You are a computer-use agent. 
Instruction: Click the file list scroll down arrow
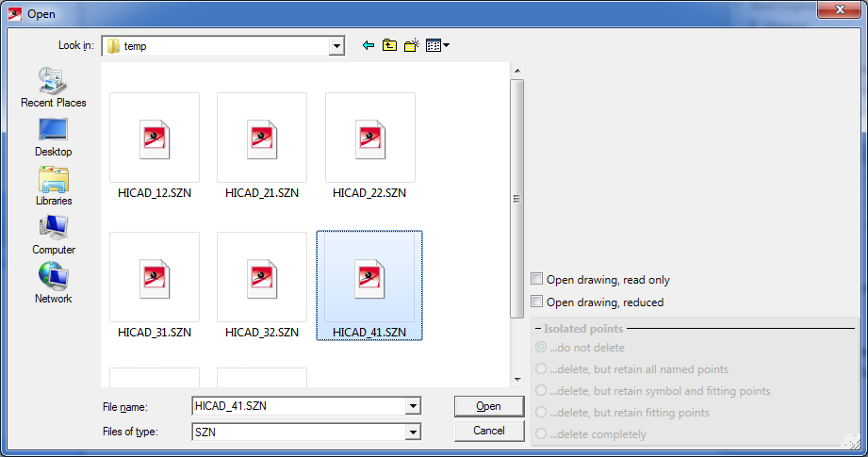(517, 380)
